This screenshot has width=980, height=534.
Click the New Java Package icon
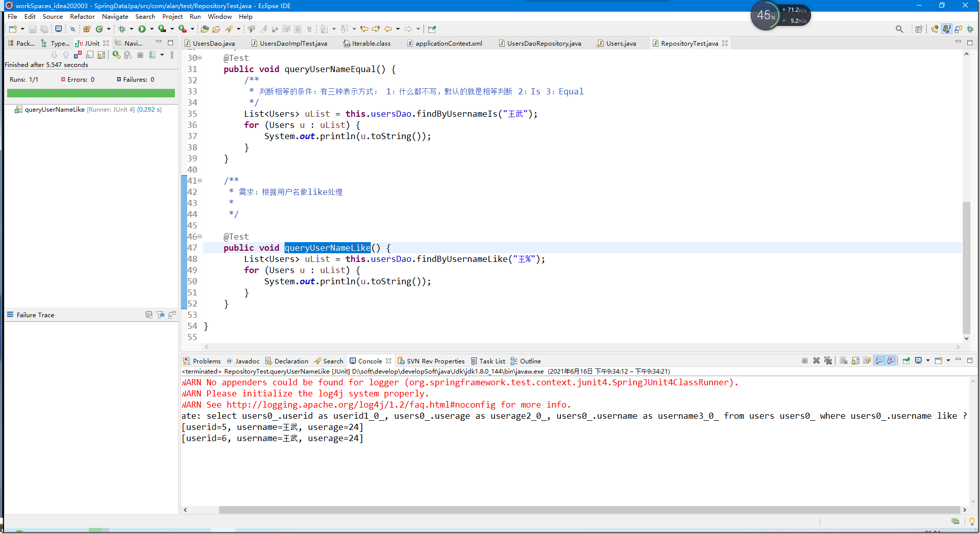click(87, 29)
